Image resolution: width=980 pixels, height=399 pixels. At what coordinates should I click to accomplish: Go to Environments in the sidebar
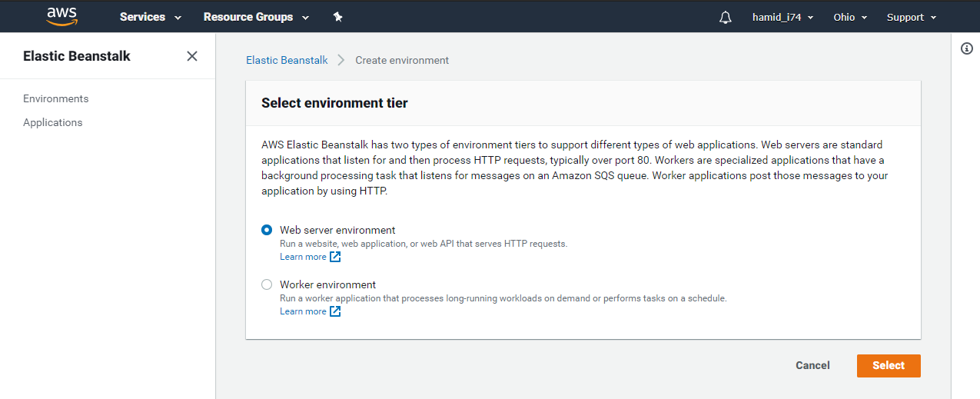[56, 98]
